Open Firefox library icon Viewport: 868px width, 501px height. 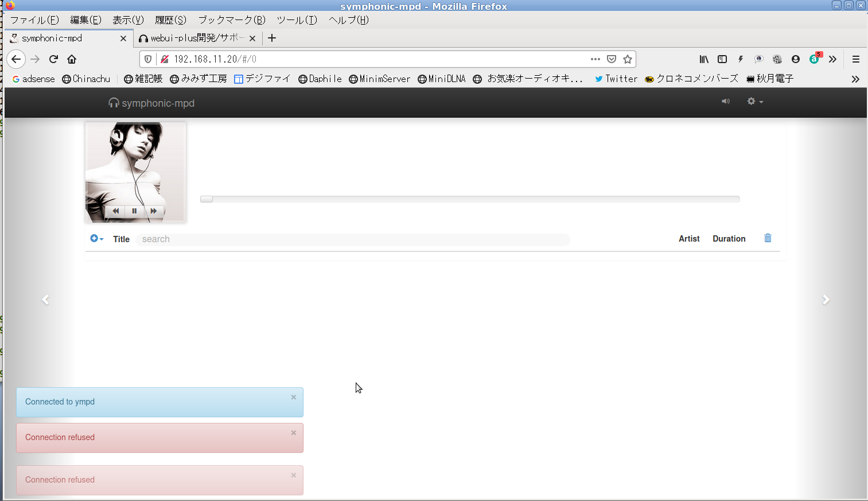click(704, 59)
